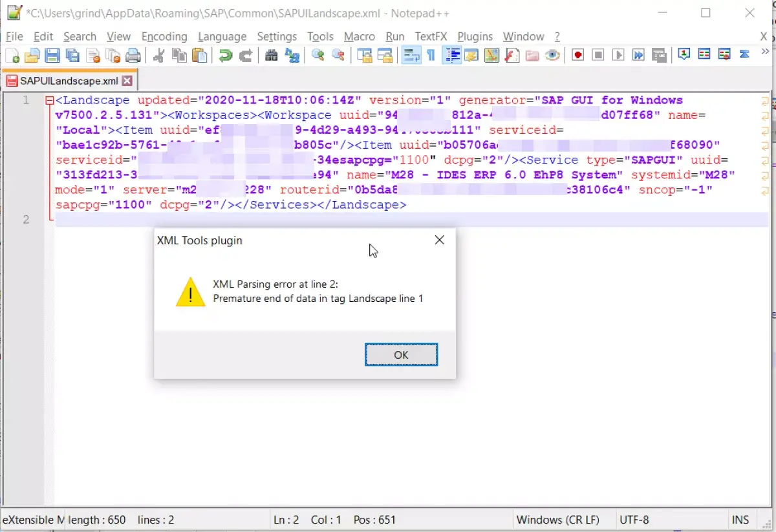
Task: Save the current file via floppy icon
Action: [52, 56]
